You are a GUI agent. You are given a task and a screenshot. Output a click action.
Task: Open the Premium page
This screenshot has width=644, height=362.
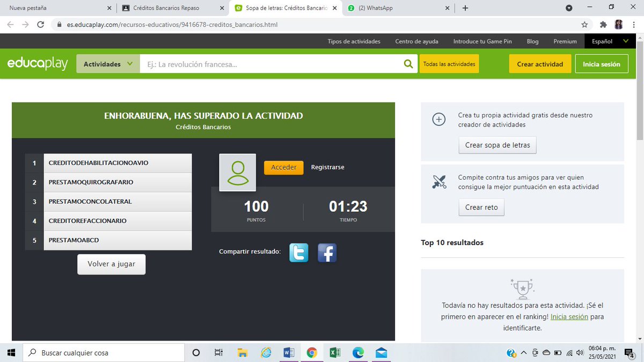click(565, 41)
